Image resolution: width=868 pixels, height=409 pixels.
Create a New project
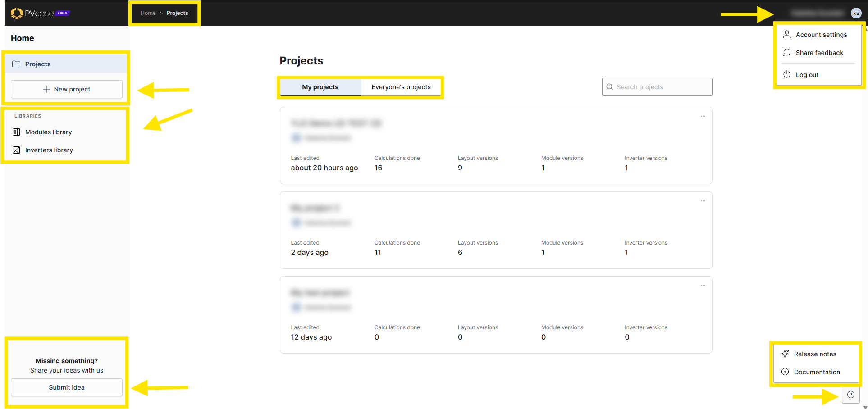[67, 89]
